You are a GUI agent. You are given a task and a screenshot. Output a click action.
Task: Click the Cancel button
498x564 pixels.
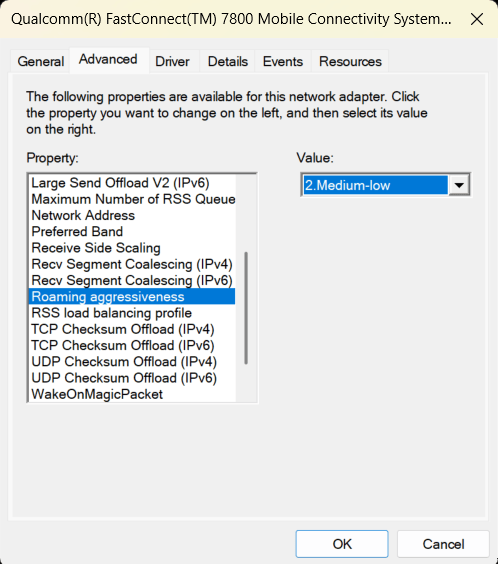click(x=443, y=544)
